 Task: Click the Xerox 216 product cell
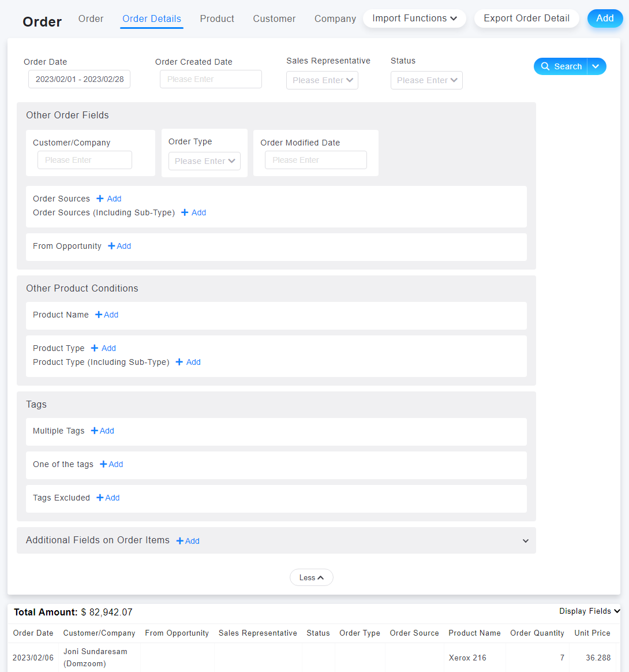467,658
